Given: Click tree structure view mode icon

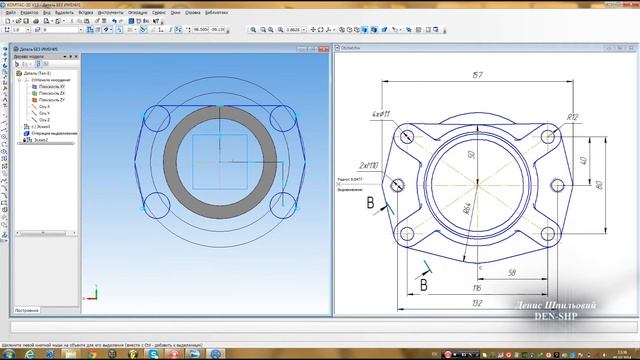Looking at the screenshot, I should pyautogui.click(x=38, y=64).
